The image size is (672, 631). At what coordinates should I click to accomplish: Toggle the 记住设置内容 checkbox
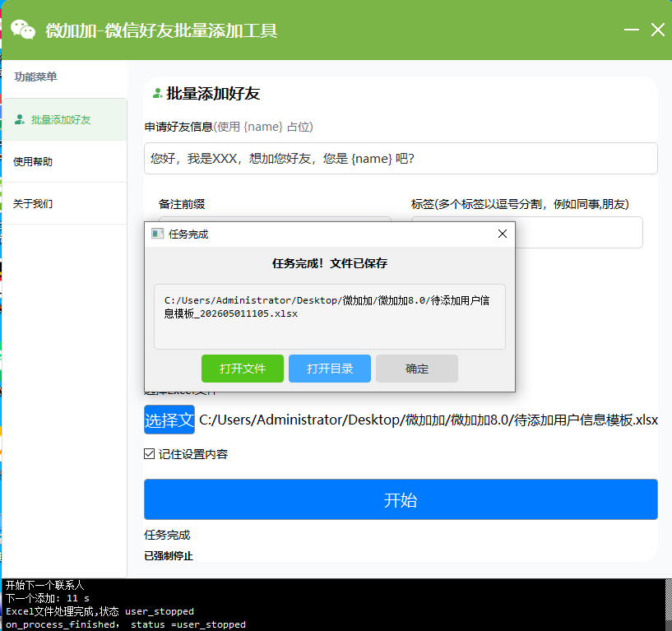tap(149, 453)
